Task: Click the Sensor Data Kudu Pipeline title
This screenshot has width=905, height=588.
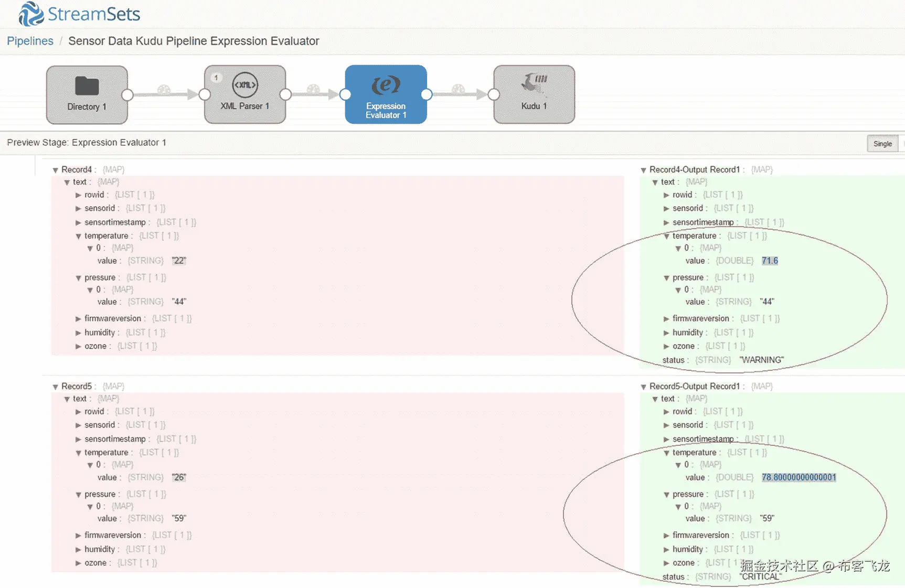Action: (194, 40)
